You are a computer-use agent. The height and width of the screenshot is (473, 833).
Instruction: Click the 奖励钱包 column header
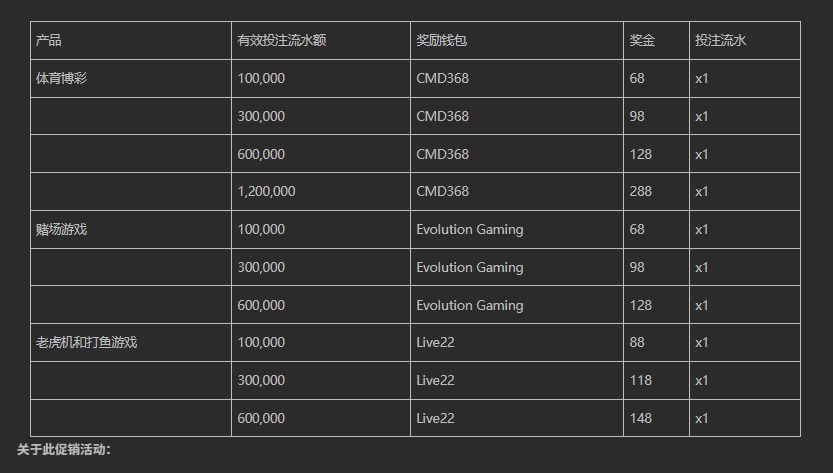point(441,41)
